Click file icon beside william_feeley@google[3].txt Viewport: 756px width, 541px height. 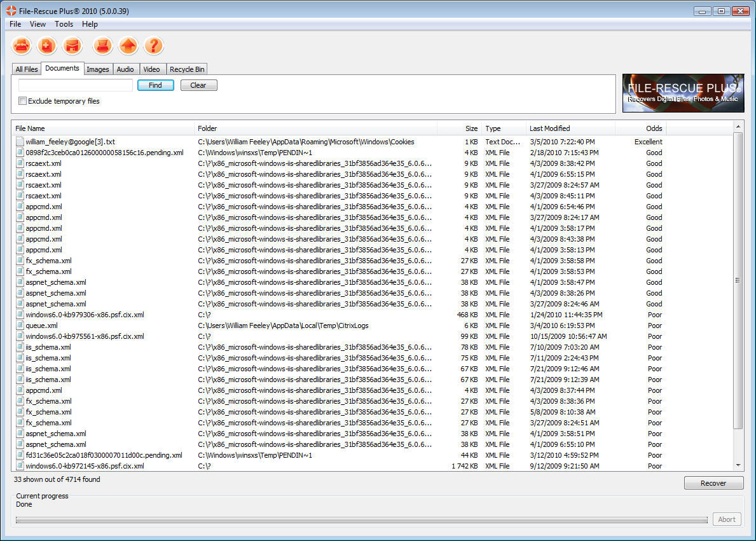click(20, 141)
